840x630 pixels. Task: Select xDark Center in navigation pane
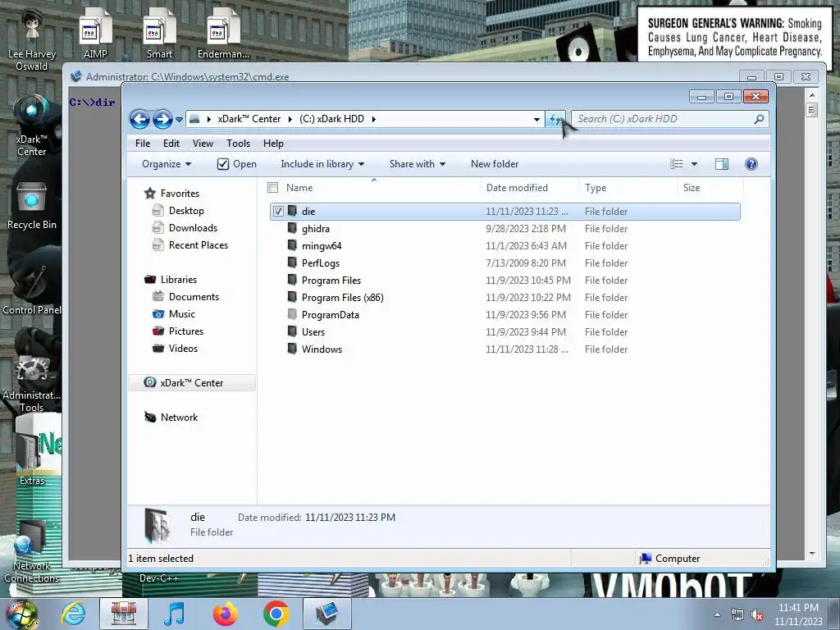click(x=191, y=383)
